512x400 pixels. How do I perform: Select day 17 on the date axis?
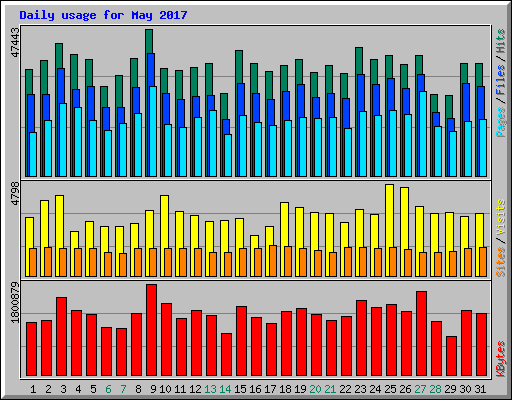coord(270,389)
